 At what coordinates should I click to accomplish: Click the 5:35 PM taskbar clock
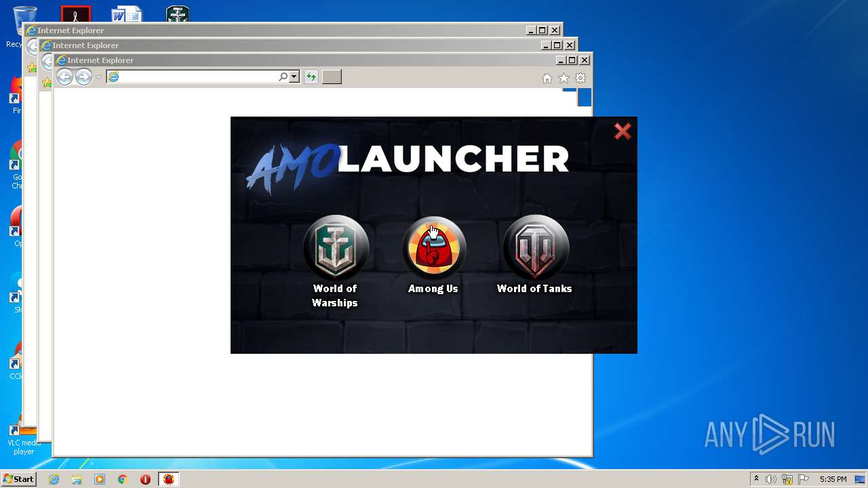click(833, 479)
